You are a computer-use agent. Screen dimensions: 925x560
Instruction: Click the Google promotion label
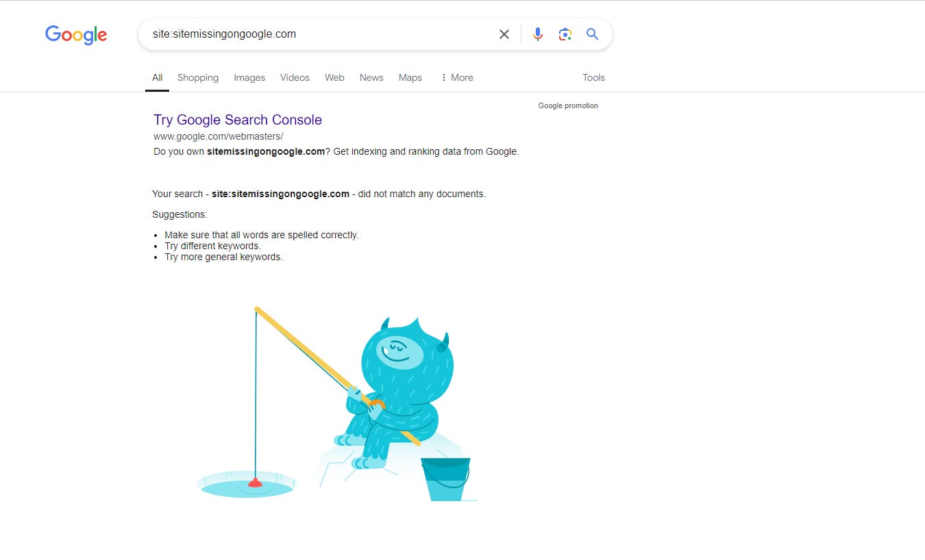[568, 105]
